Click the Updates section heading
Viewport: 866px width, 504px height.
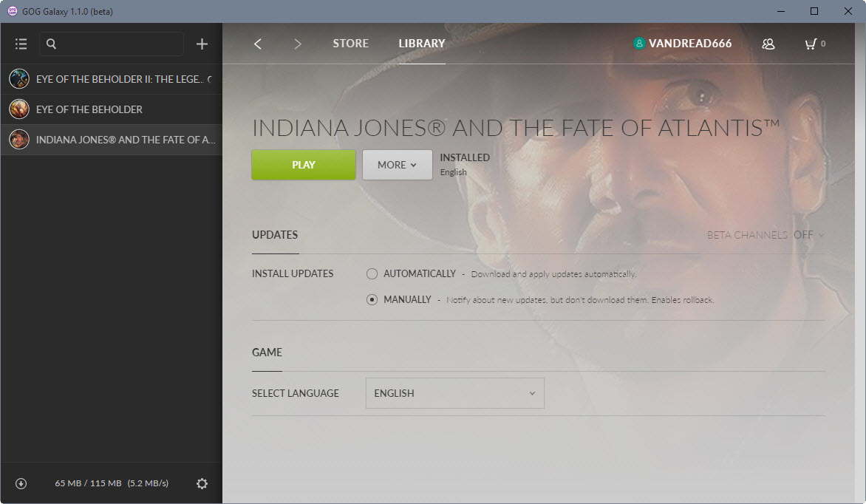click(275, 235)
